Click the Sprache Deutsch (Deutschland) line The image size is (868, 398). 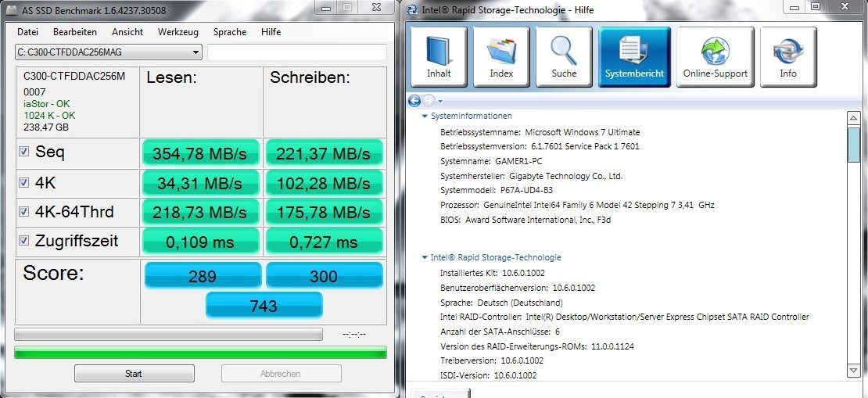[x=501, y=303]
